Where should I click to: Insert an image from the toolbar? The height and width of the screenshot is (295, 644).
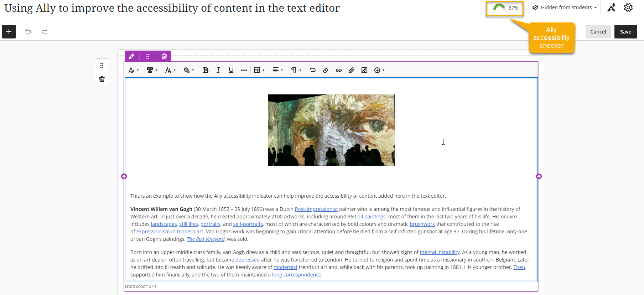click(364, 70)
